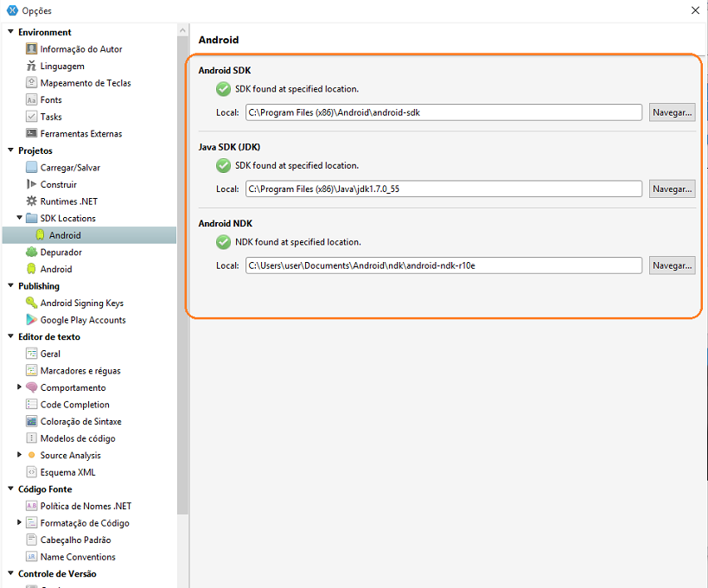
Task: Collapse the Environment section
Action: tap(11, 32)
